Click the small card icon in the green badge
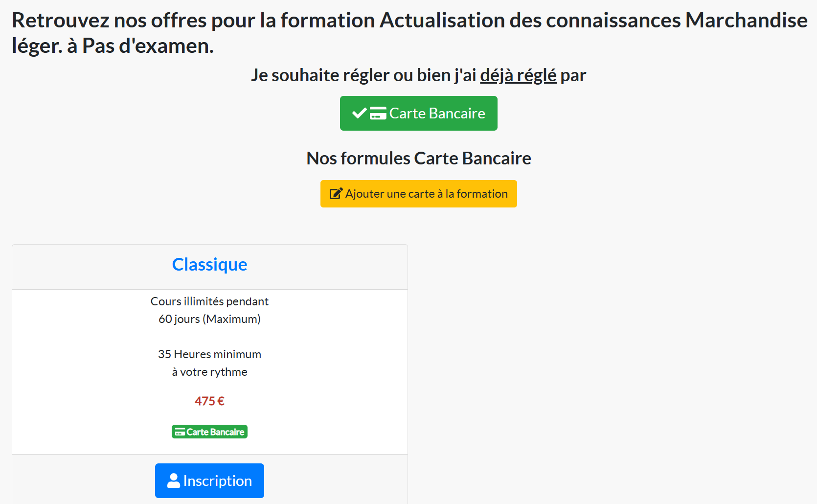The height and width of the screenshot is (504, 817). tap(180, 432)
